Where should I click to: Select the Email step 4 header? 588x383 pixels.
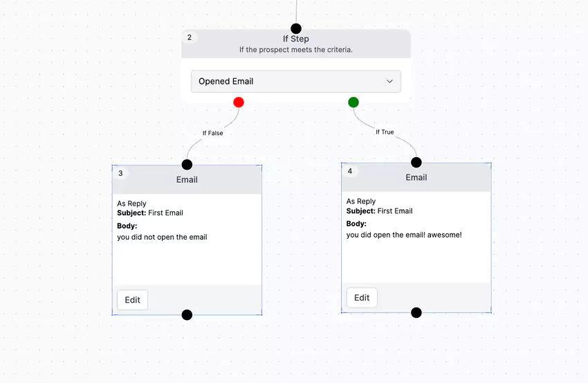[x=416, y=177]
